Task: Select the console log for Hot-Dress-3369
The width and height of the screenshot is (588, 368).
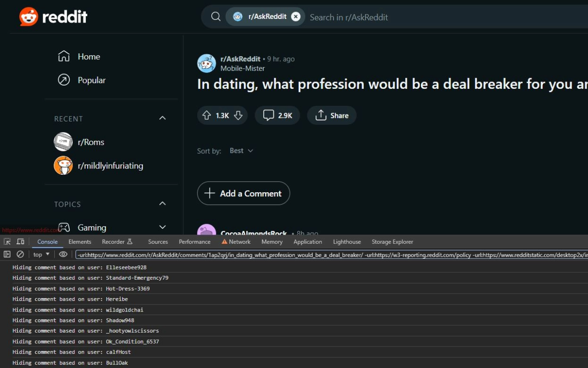Action: point(294,289)
